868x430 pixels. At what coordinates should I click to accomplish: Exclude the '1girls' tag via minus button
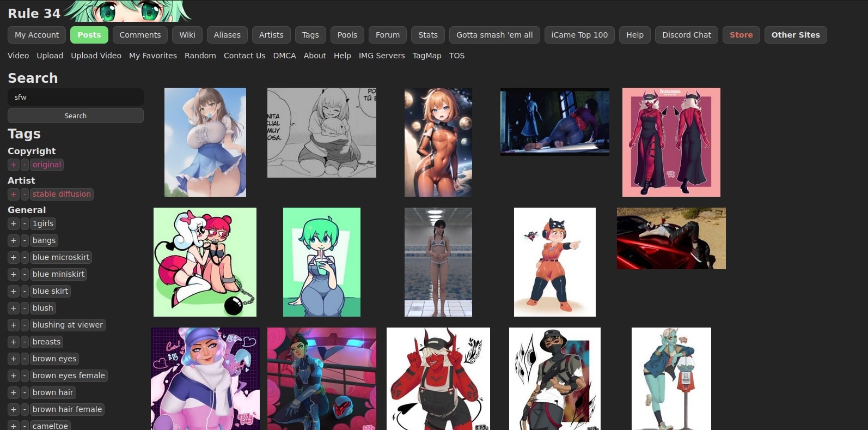coord(25,223)
